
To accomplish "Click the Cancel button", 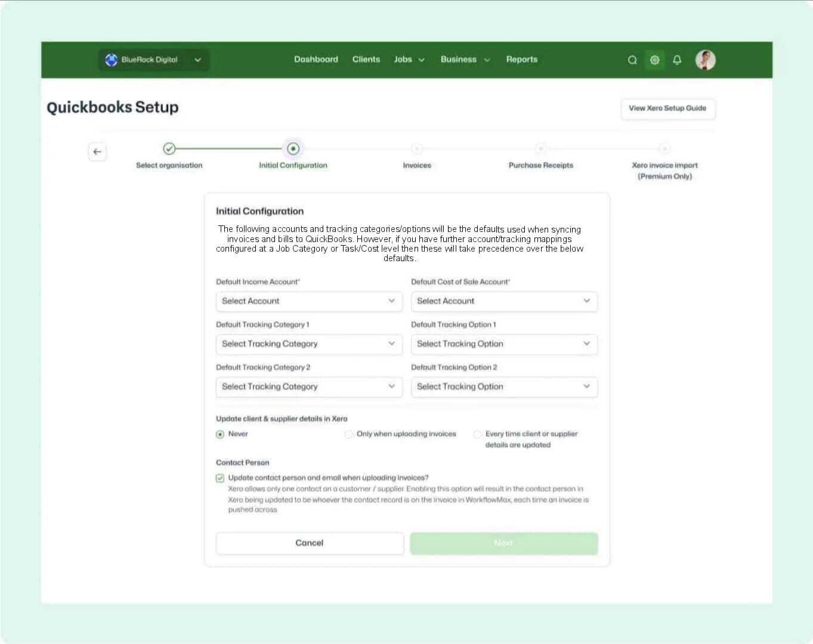I will click(x=310, y=543).
